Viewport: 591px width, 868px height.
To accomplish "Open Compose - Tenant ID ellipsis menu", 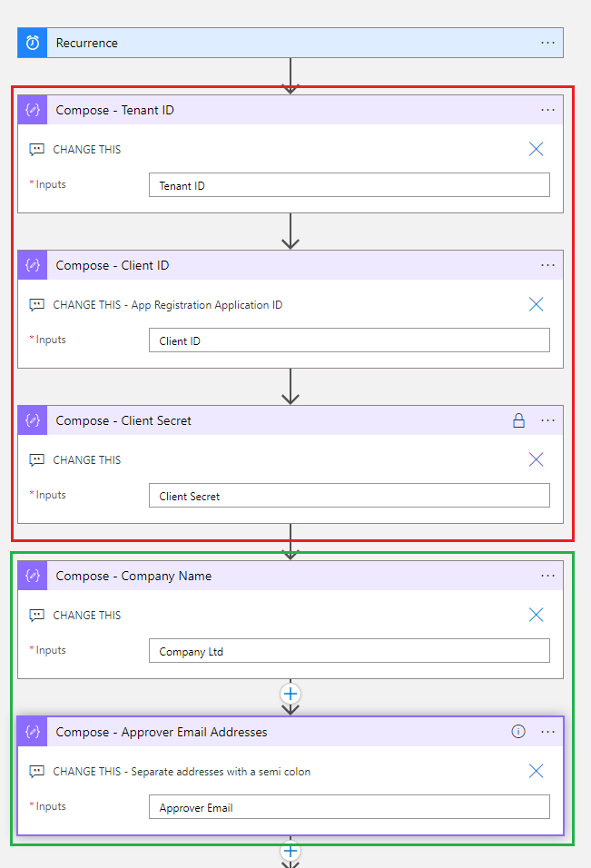I will click(547, 110).
